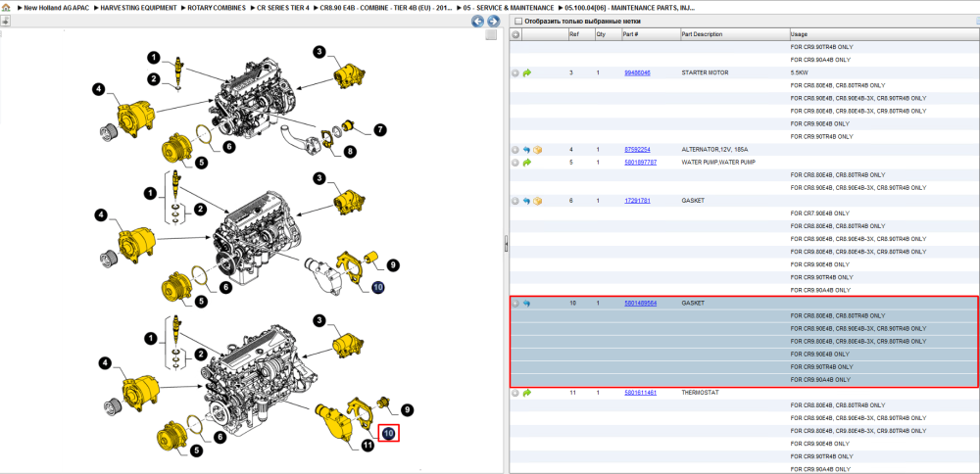The width and height of the screenshot is (980, 474).
Task: Open part number link 5801897787
Action: click(641, 163)
